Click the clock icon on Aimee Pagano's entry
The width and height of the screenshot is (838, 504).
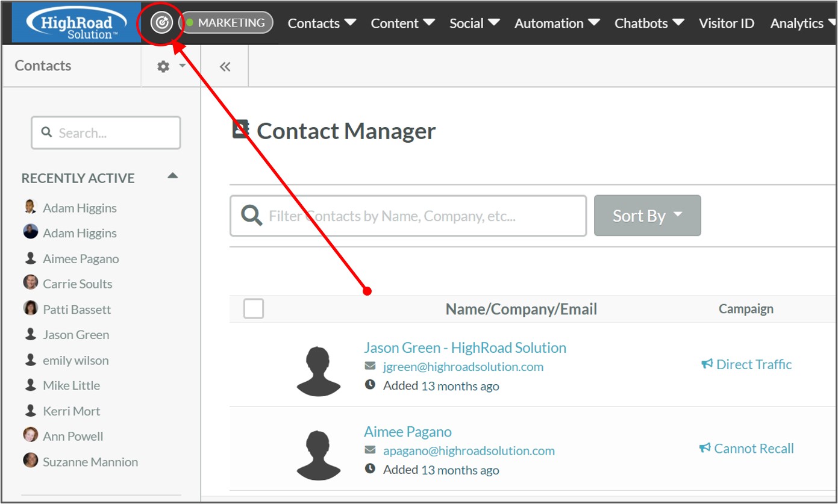click(x=370, y=470)
